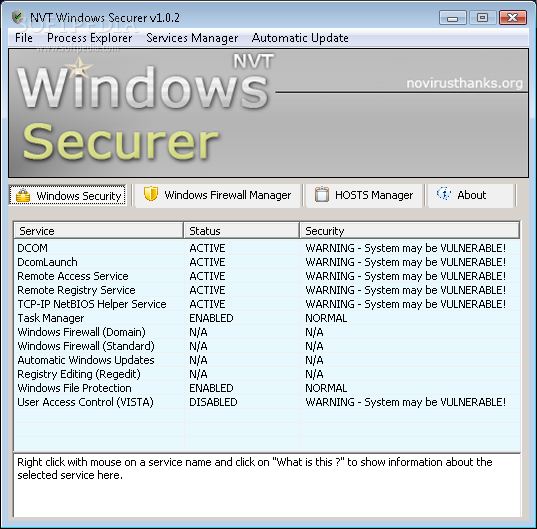Click the novirusthanks.org banner link
This screenshot has width=537, height=529.
[464, 83]
